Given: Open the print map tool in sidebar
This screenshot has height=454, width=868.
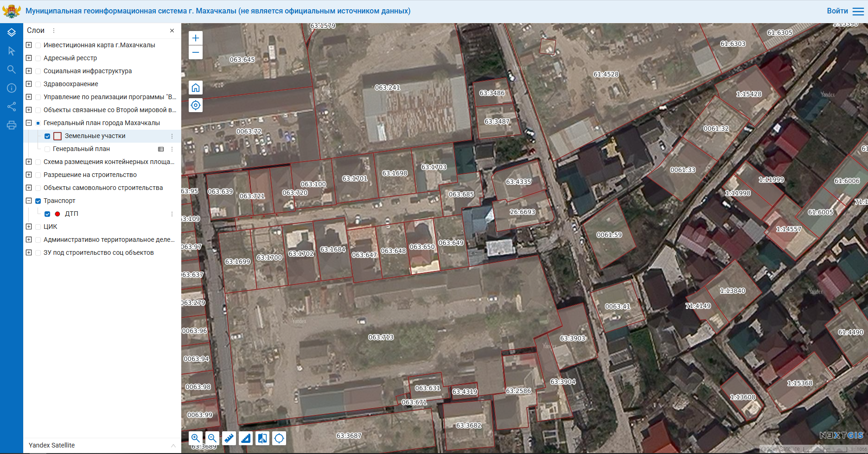Looking at the screenshot, I should (12, 125).
